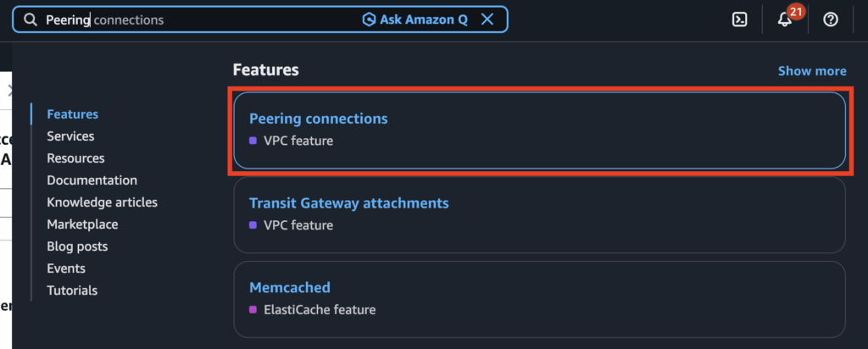Screen dimensions: 868x349
Task: Select the Resources category
Action: coord(75,158)
